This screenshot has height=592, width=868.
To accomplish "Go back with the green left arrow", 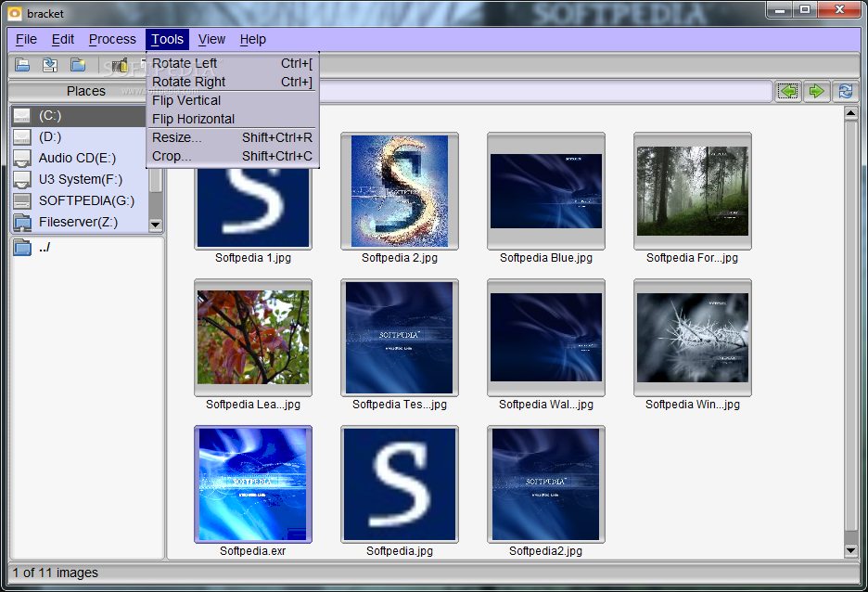I will 787,91.
